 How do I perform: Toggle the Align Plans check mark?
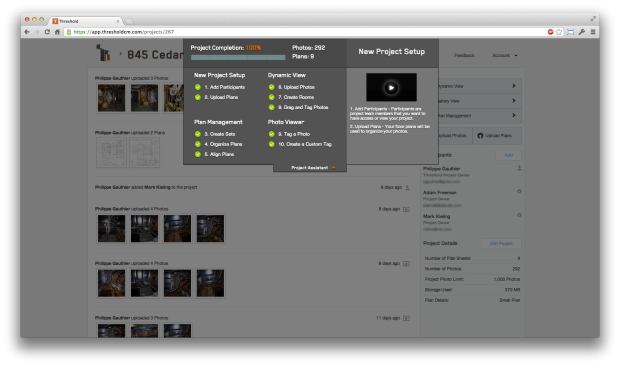pos(198,154)
